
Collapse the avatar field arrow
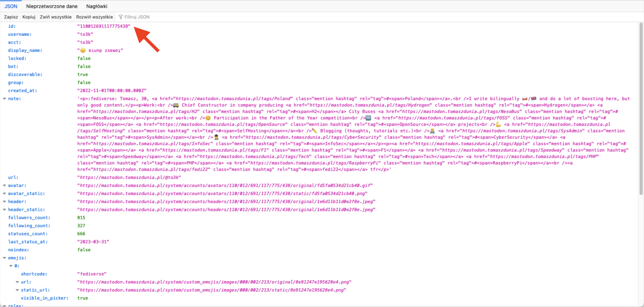click(4, 186)
